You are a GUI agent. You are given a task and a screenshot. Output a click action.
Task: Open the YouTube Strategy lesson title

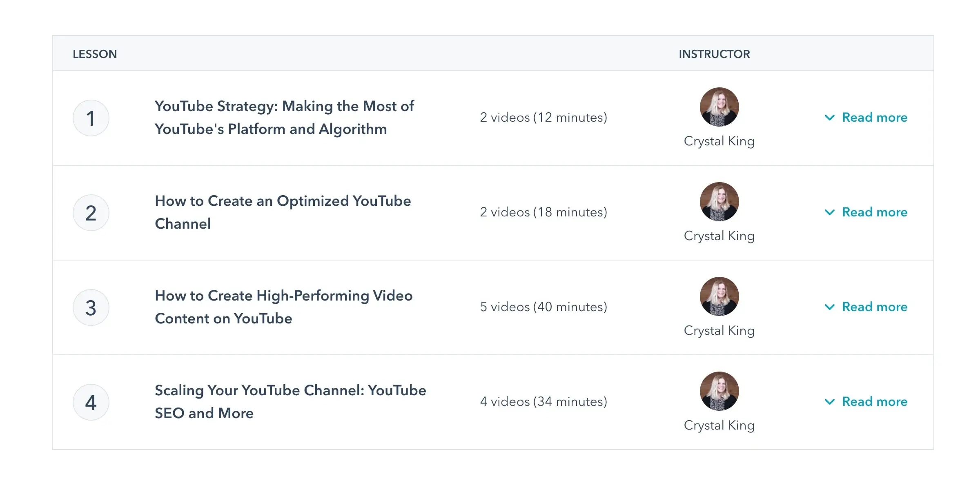[x=284, y=118]
